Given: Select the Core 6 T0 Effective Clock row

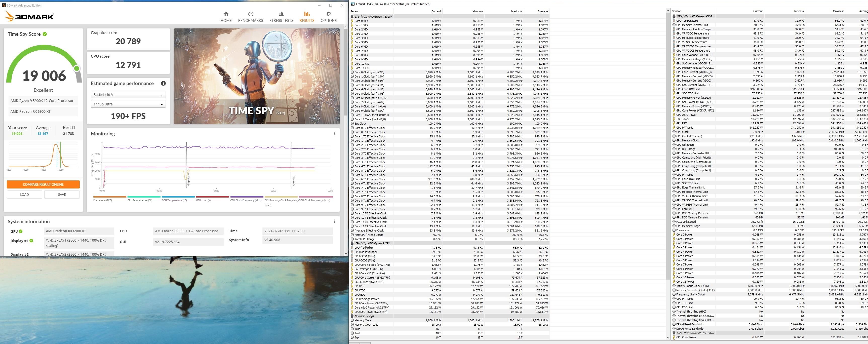Looking at the screenshot, I should click(450, 179).
